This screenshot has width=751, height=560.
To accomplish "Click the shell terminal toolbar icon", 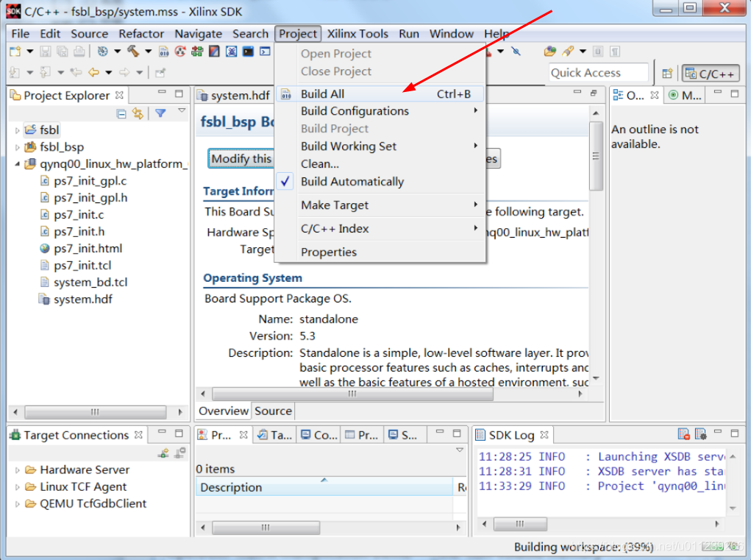I will click(265, 52).
